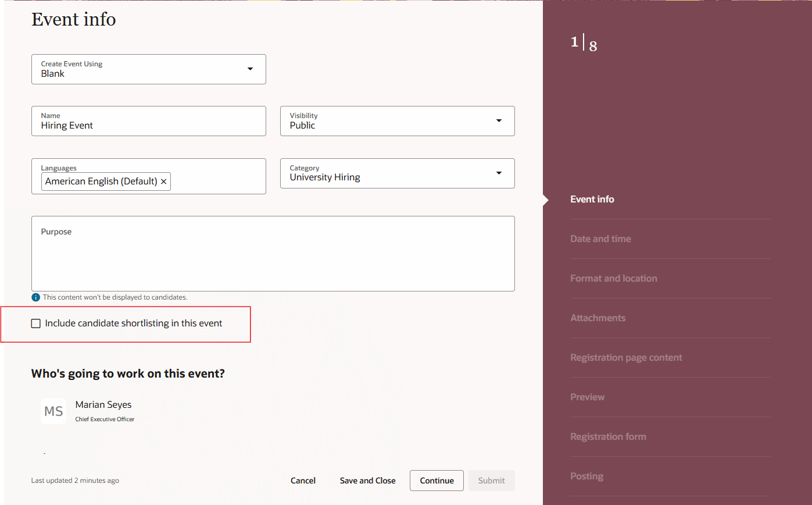This screenshot has height=505, width=812.
Task: Click the blue info icon below Purpose
Action: [x=35, y=297]
